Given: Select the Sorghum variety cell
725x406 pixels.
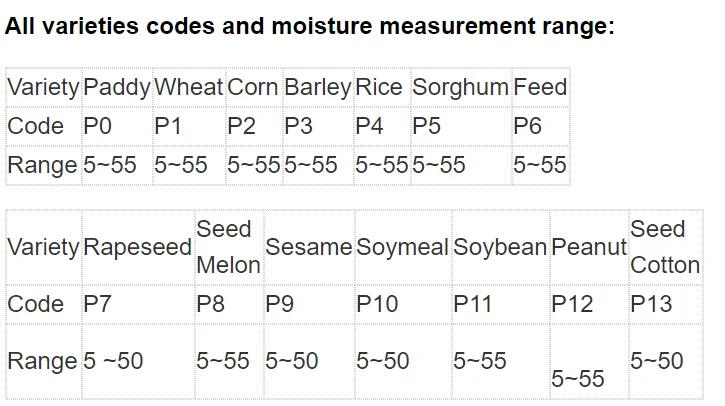Looking at the screenshot, I should pyautogui.click(x=460, y=87).
